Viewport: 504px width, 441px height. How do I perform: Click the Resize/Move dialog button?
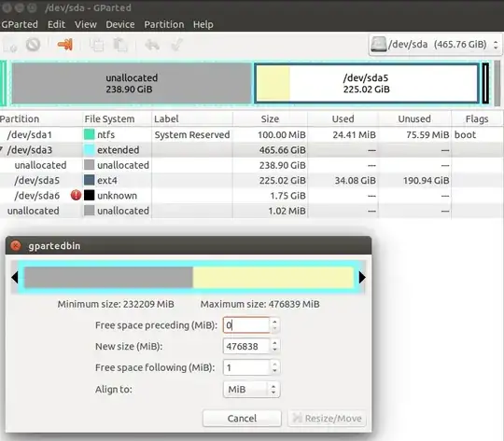point(327,419)
